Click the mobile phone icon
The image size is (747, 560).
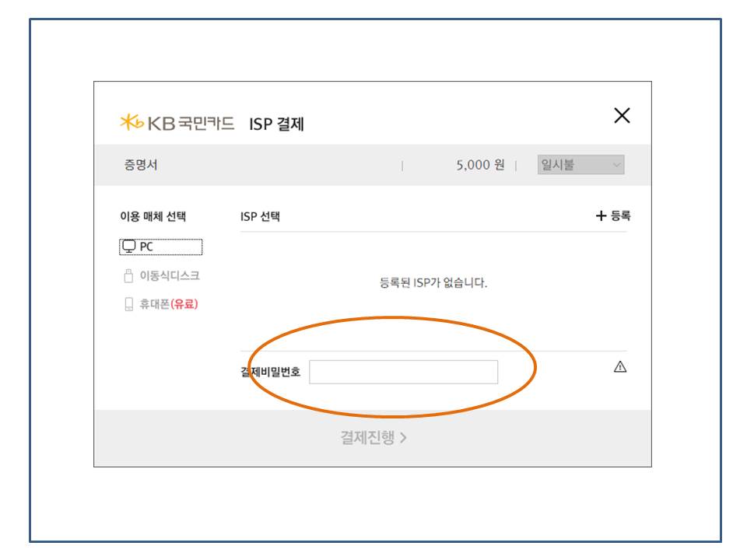128,304
